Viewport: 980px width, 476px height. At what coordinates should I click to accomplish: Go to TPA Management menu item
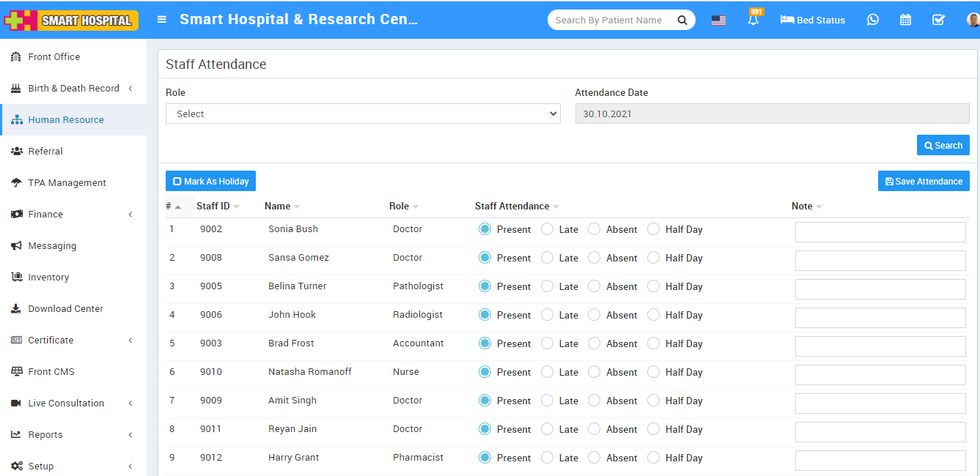click(x=67, y=182)
